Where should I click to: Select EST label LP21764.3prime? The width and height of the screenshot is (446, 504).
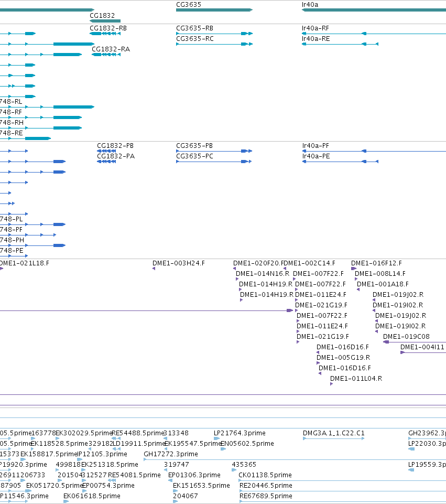(240, 433)
